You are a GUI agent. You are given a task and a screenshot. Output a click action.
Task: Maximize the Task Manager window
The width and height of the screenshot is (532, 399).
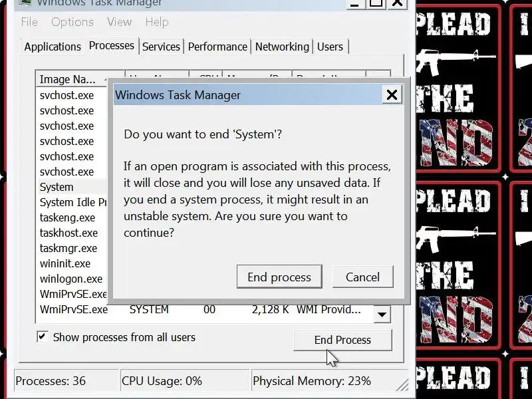tap(376, 3)
